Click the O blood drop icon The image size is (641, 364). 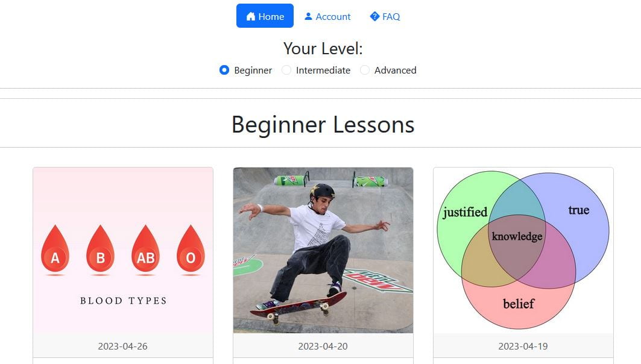click(191, 249)
